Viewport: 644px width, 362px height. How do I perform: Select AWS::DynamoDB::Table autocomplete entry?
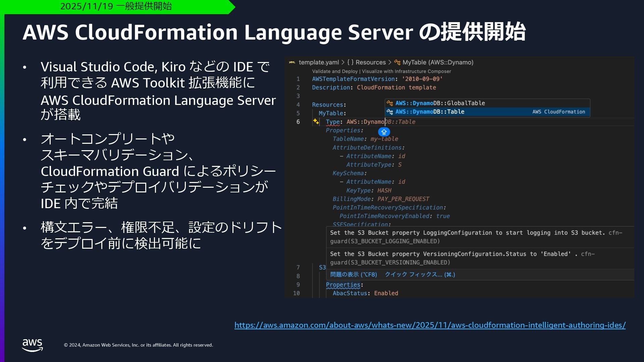(430, 112)
